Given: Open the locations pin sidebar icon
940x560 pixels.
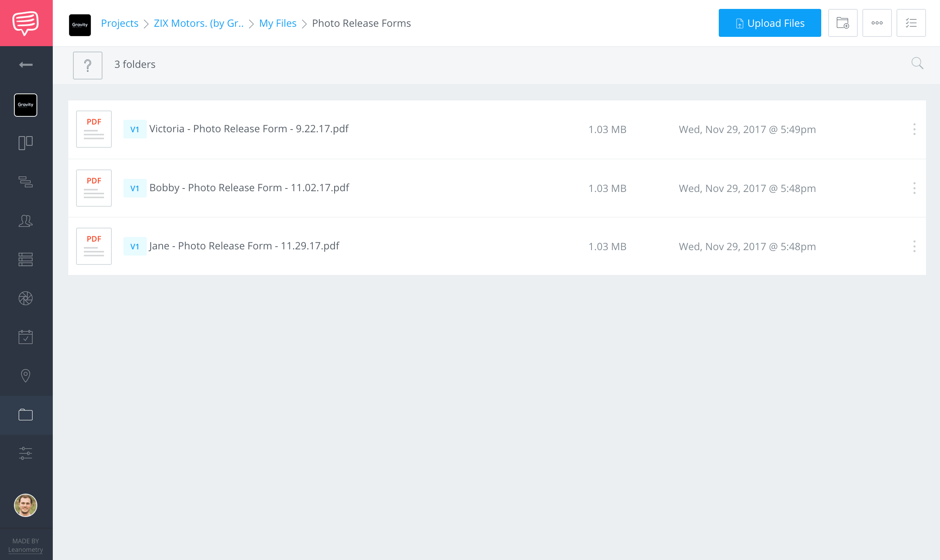Looking at the screenshot, I should [26, 376].
